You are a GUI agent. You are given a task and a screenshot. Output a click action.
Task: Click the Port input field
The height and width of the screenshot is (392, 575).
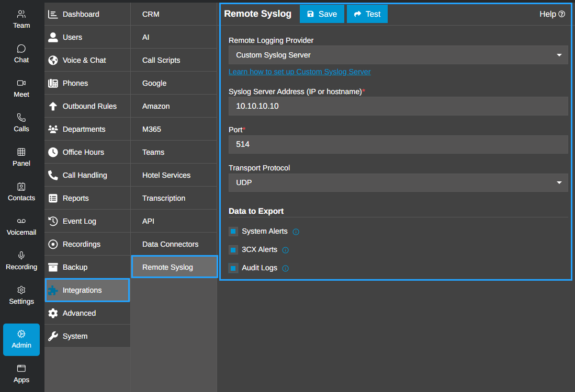(x=398, y=144)
